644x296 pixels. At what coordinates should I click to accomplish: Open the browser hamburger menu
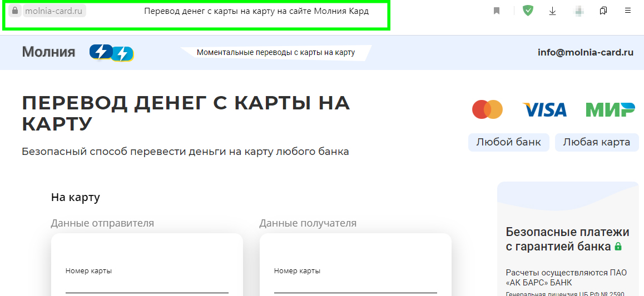[627, 11]
